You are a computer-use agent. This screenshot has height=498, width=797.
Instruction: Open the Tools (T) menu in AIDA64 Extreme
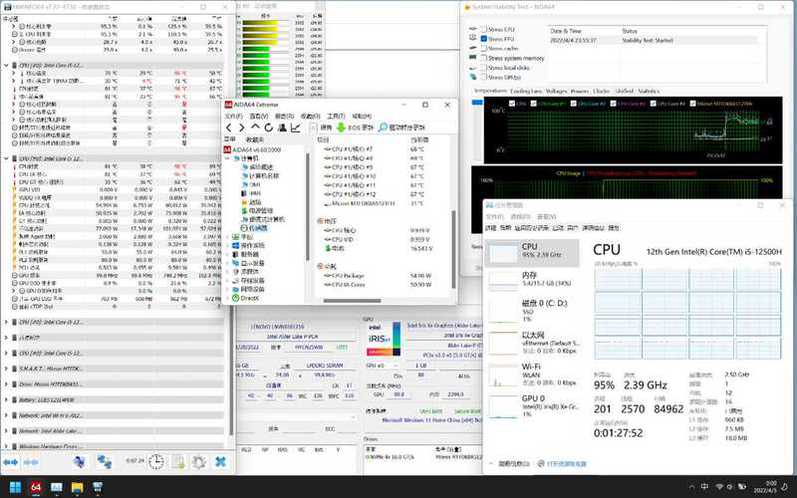(x=335, y=116)
